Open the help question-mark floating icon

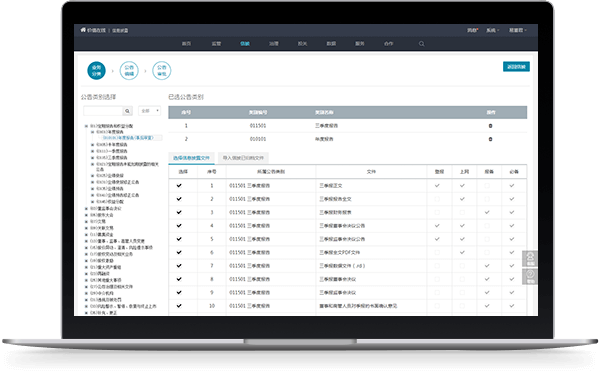(530, 276)
